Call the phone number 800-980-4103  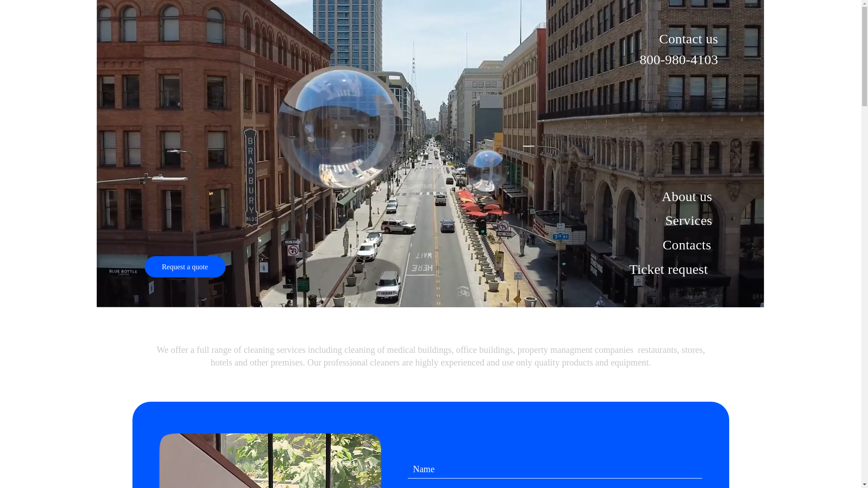679,60
